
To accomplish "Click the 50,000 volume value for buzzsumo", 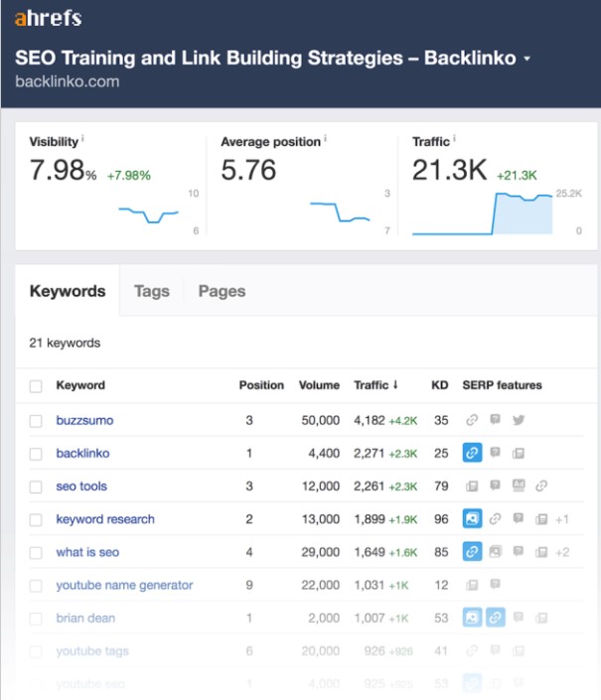I will [x=321, y=421].
